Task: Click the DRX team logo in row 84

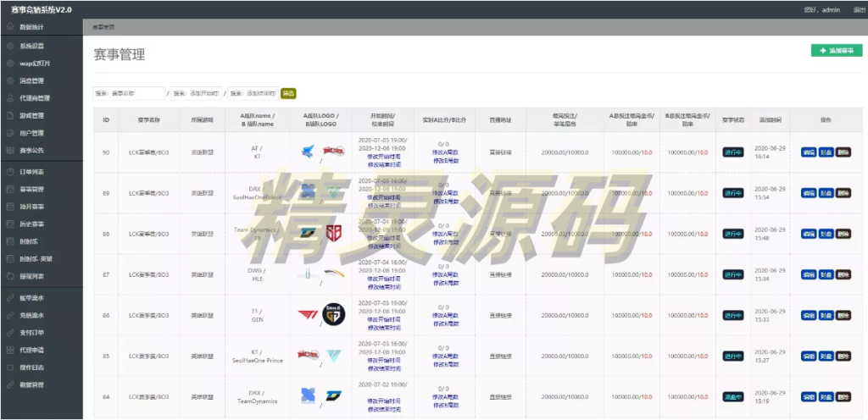Action: (x=308, y=395)
